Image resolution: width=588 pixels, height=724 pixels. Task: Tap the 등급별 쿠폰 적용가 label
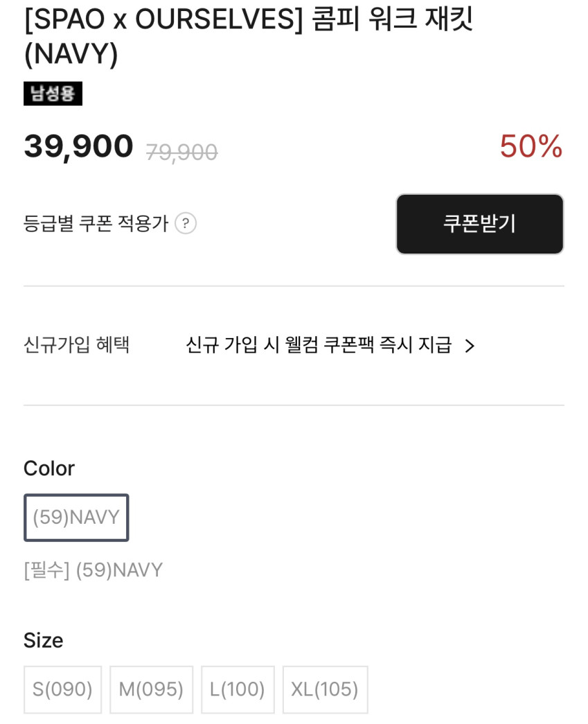pyautogui.click(x=96, y=224)
